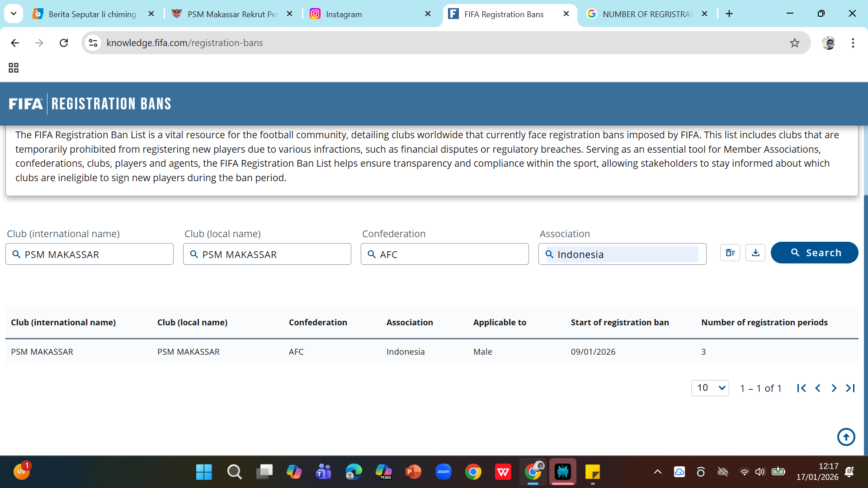
Task: Open the Chrome profile avatar
Action: pyautogui.click(x=829, y=43)
